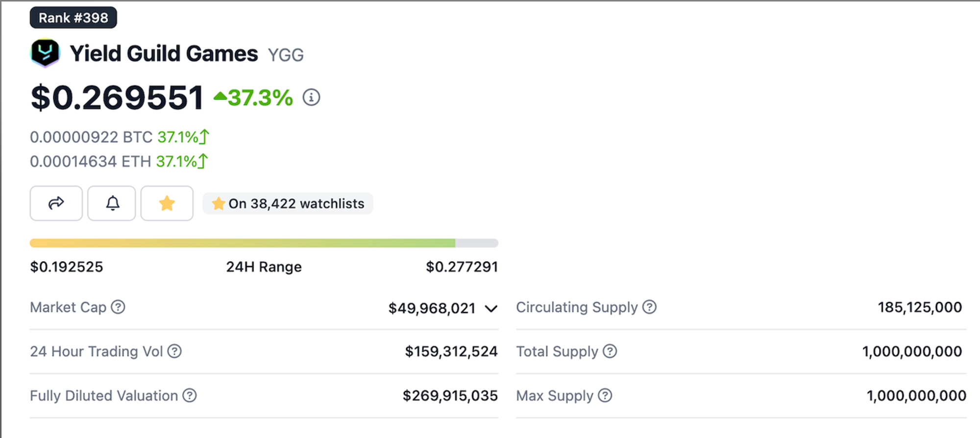Screen dimensions: 980x438
Task: Click the Yield Guild Games logo icon
Action: (45, 52)
